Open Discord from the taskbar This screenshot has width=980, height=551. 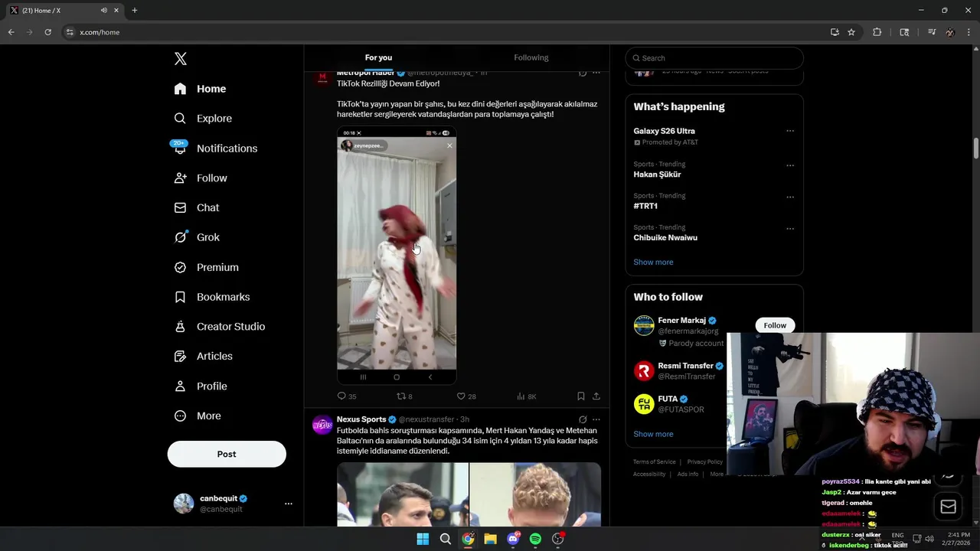[x=513, y=540]
